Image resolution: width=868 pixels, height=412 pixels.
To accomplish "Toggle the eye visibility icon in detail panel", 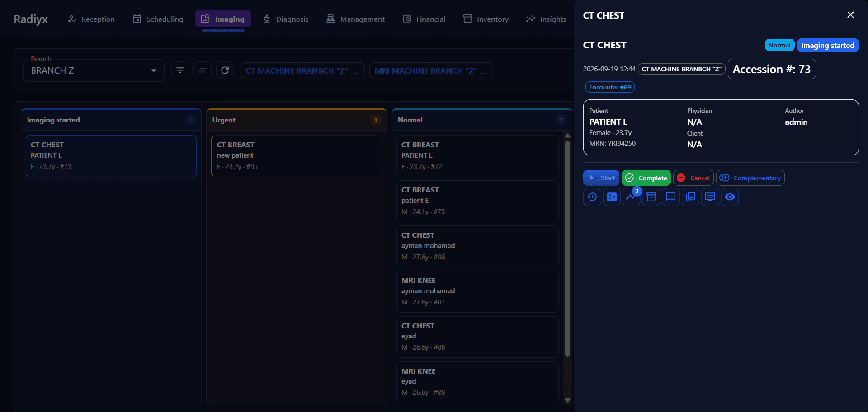I will [x=730, y=197].
